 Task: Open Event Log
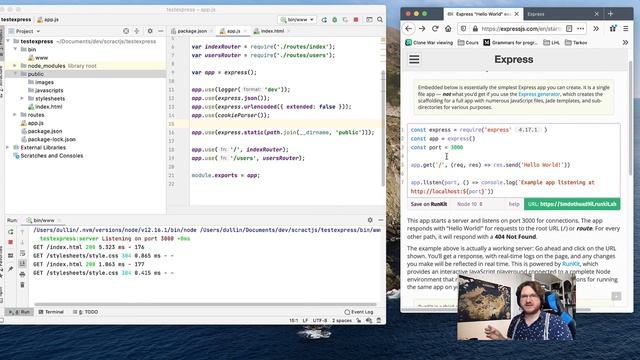coord(359,312)
